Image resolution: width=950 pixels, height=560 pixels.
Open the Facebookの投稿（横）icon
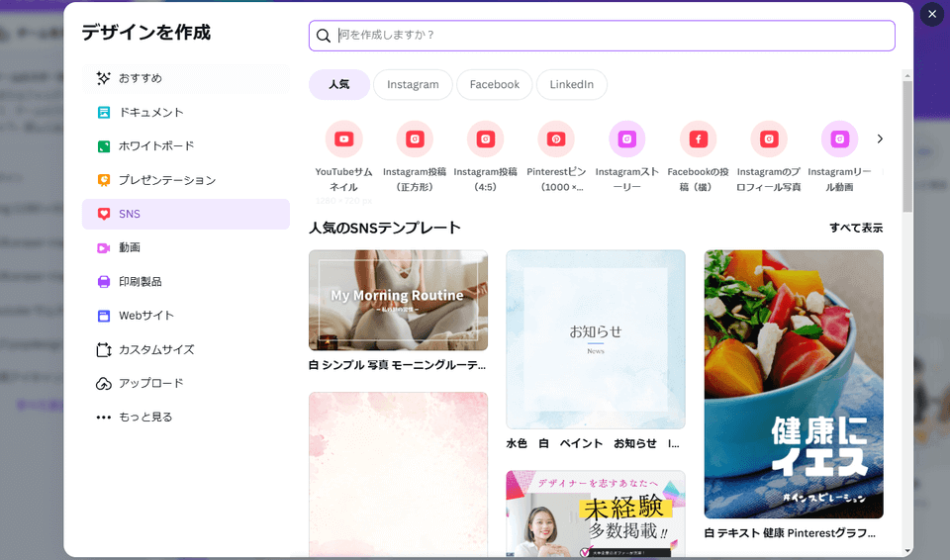tap(698, 139)
